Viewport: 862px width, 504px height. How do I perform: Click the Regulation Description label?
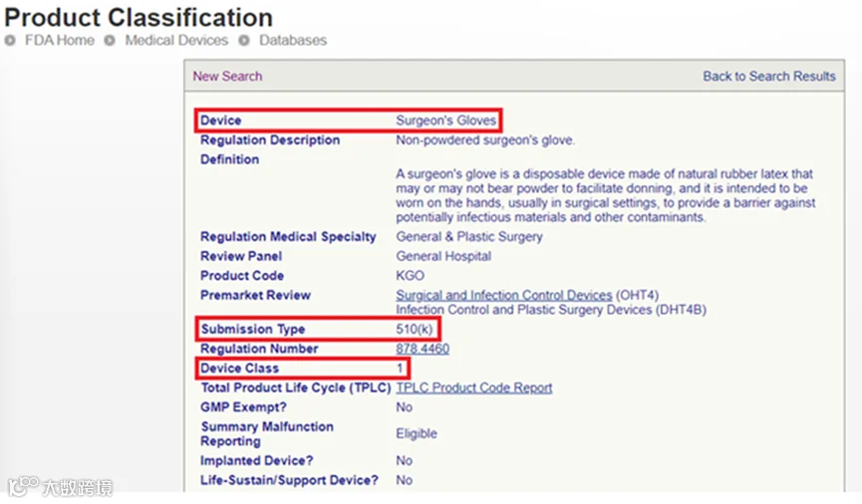(270, 140)
